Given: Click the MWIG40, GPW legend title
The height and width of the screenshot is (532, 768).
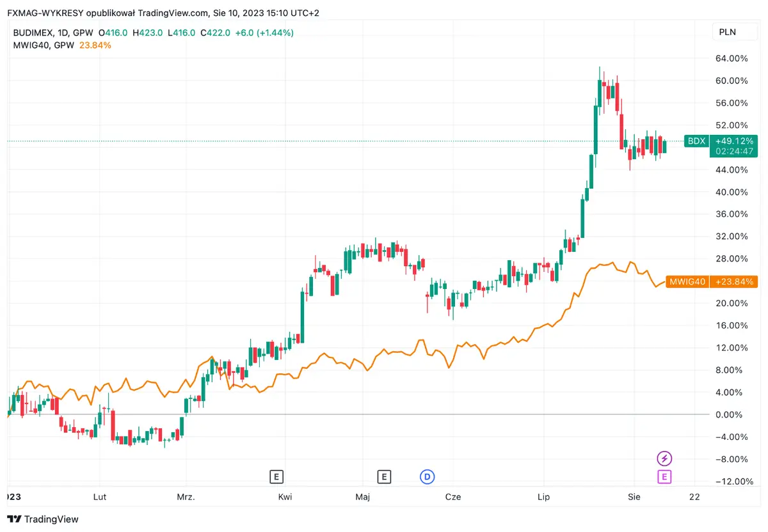Looking at the screenshot, I should pyautogui.click(x=43, y=45).
